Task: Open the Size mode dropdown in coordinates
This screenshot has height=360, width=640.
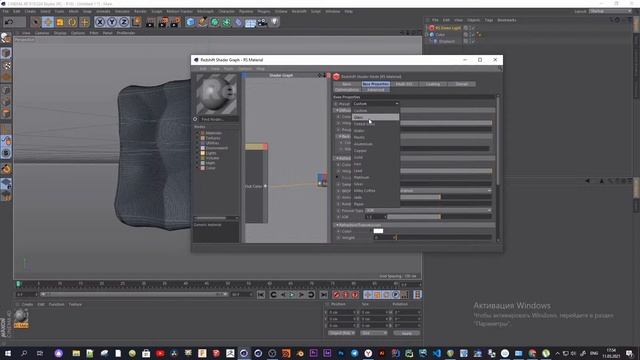Action: click(374, 333)
